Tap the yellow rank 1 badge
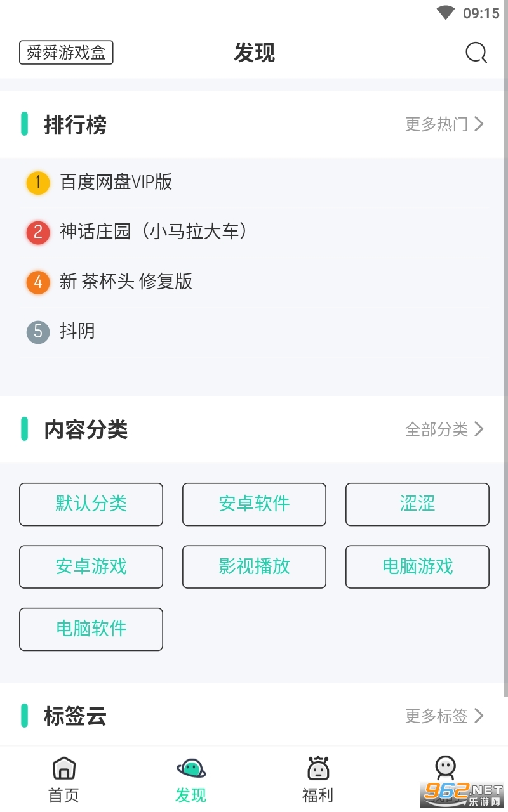This screenshot has height=812, width=508. 38,183
